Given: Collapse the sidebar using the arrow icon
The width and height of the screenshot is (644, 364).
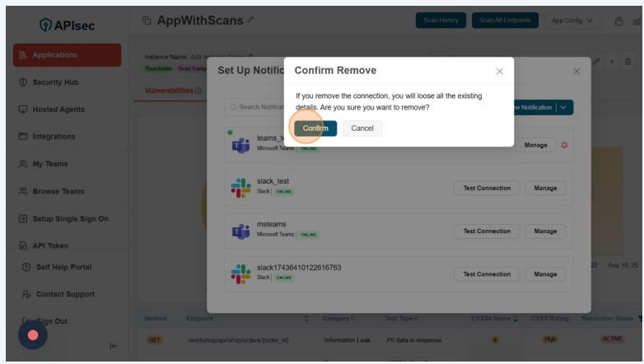Looking at the screenshot, I should pyautogui.click(x=114, y=346).
